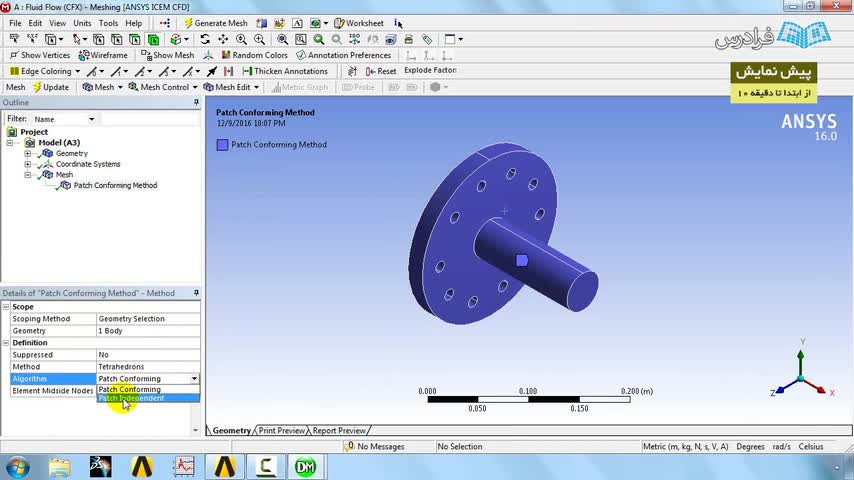Screen dimensions: 854x480
Task: Expand the Geometry tree node
Action: pyautogui.click(x=27, y=154)
